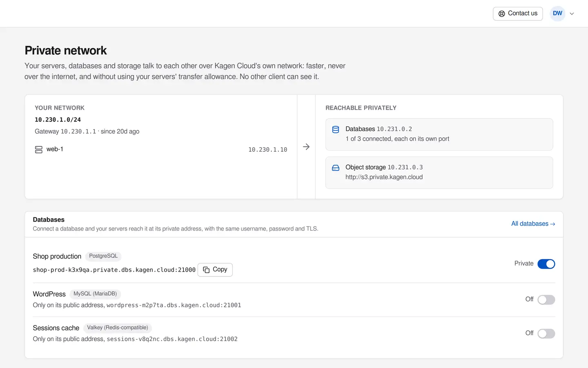The width and height of the screenshot is (588, 368).
Task: Click the lifebuoy icon in Contact us
Action: point(502,13)
